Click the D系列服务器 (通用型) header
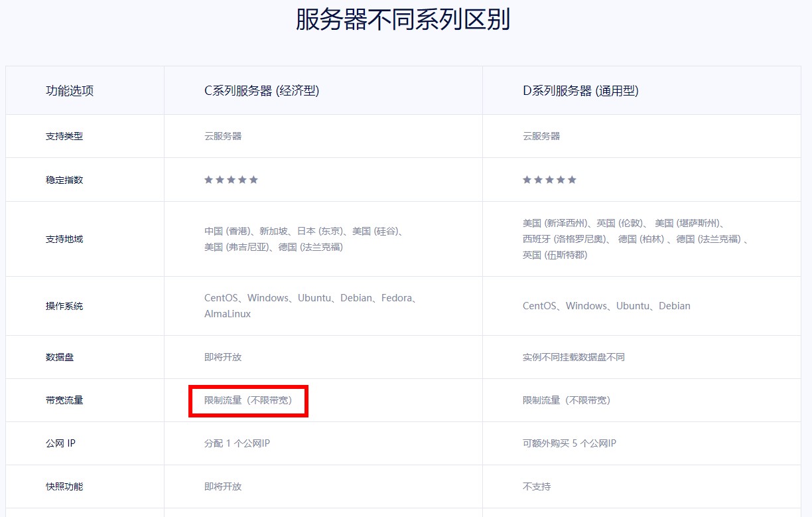The height and width of the screenshot is (517, 812). pos(580,91)
